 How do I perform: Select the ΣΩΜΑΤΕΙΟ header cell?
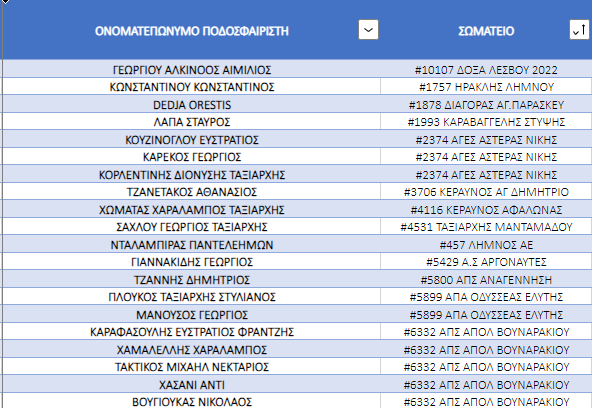click(x=486, y=29)
